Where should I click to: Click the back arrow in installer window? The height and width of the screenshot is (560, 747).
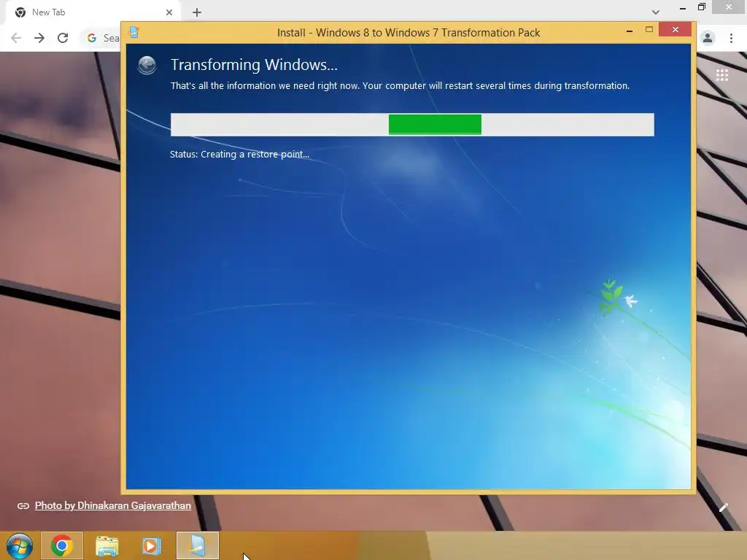tap(147, 65)
